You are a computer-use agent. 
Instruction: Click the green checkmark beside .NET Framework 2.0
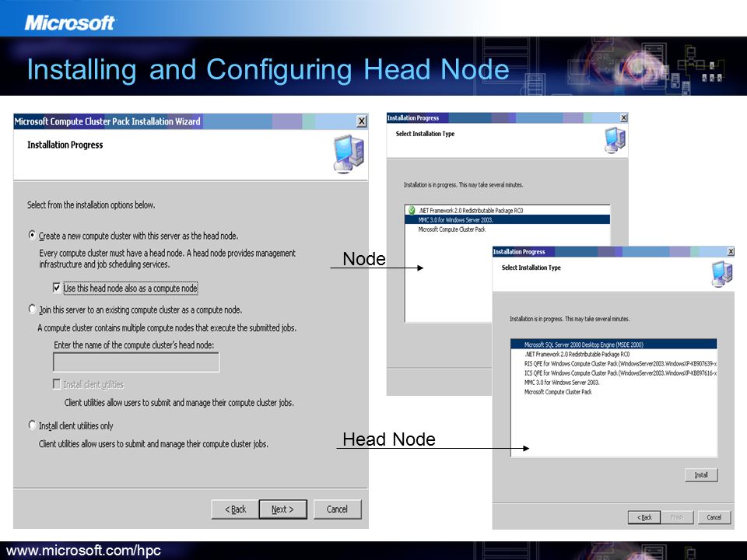tap(412, 210)
